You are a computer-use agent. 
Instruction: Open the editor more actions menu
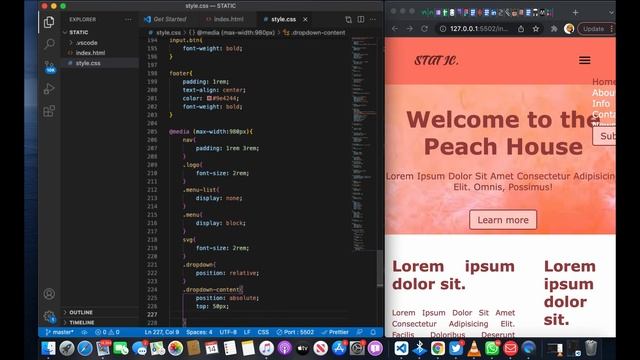click(373, 19)
